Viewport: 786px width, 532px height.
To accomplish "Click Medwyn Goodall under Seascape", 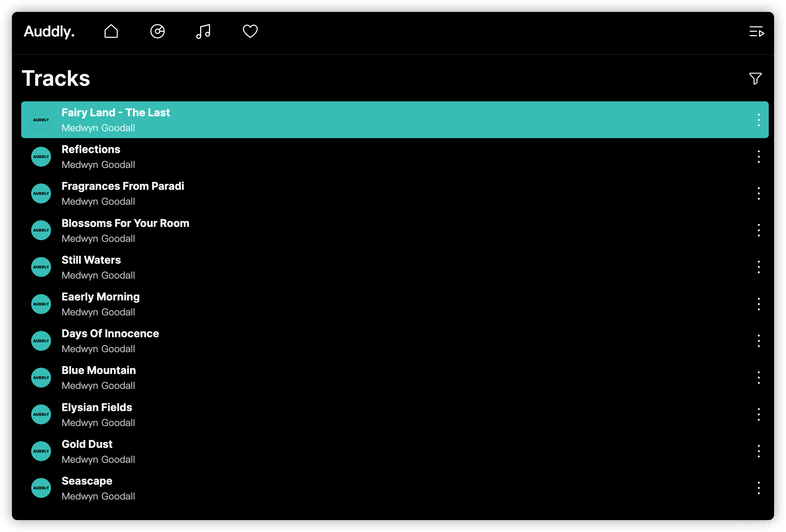I will [98, 497].
